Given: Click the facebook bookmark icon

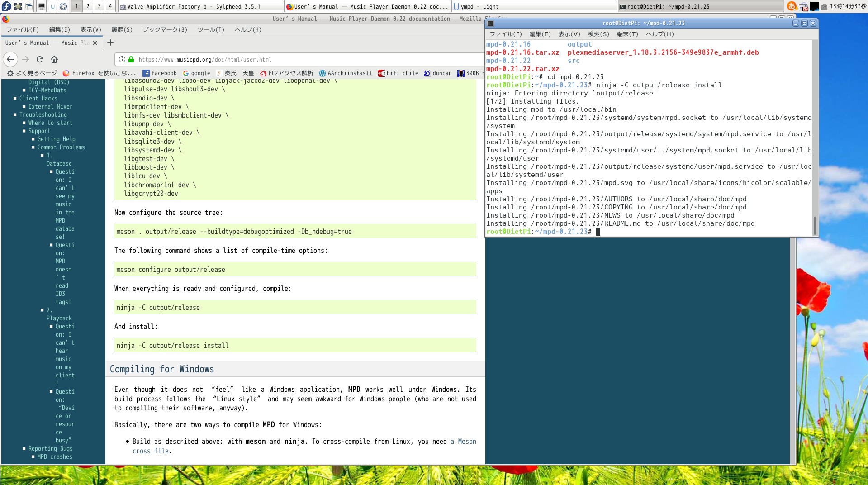Looking at the screenshot, I should point(146,73).
